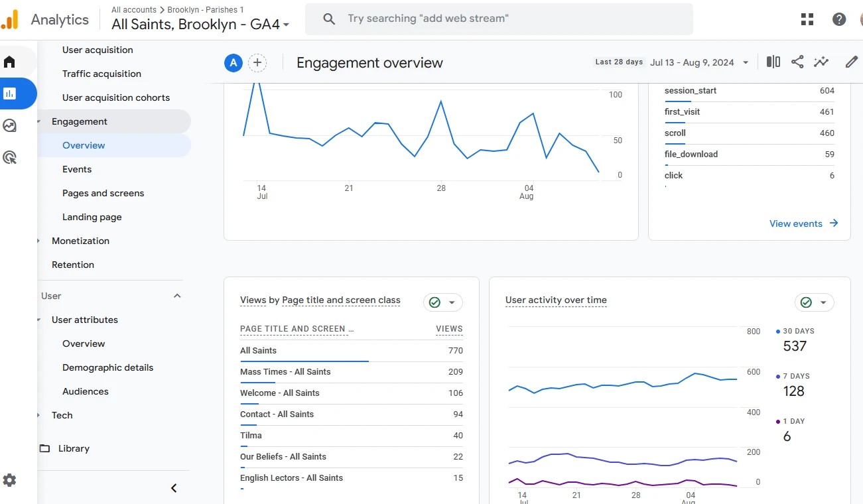Click Brooklyn - Parishes 1 breadcrumb

tap(206, 10)
